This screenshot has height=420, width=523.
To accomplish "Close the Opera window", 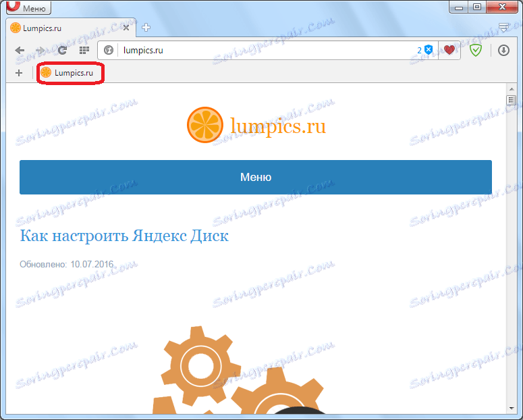I will pyautogui.click(x=502, y=7).
